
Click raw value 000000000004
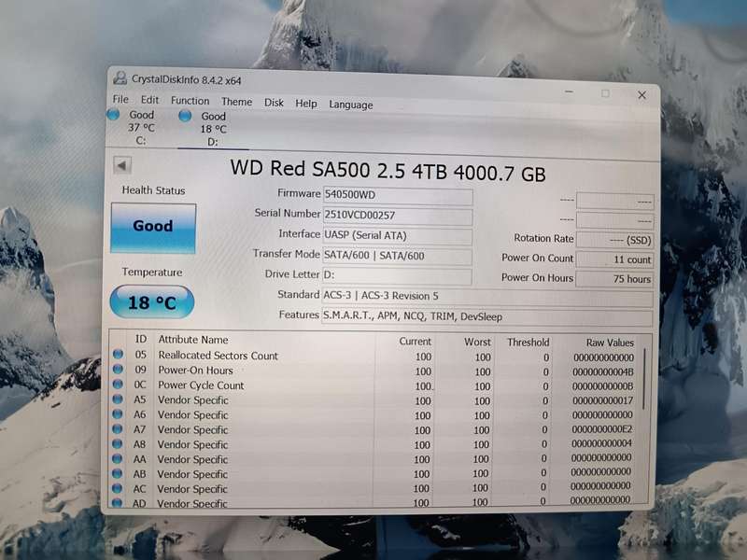[601, 444]
